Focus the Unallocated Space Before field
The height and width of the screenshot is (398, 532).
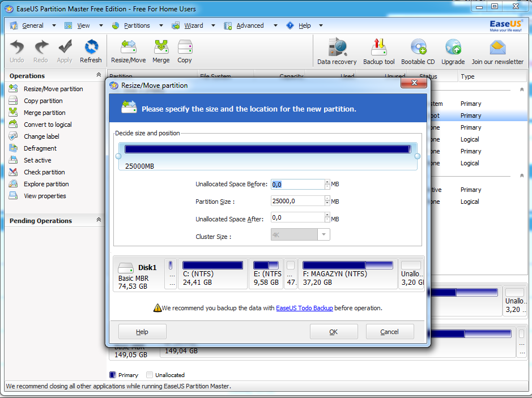click(297, 184)
